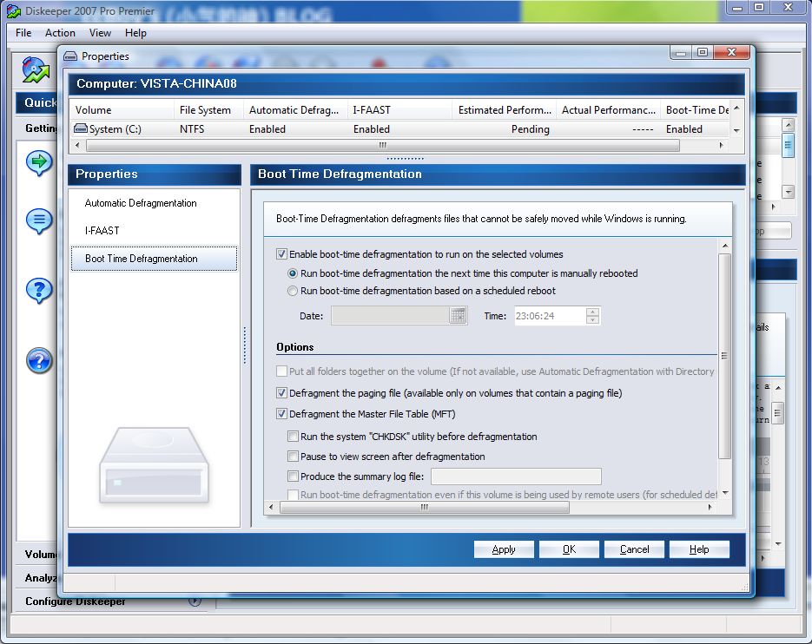Open the File menu
This screenshot has width=812, height=644.
(x=23, y=33)
